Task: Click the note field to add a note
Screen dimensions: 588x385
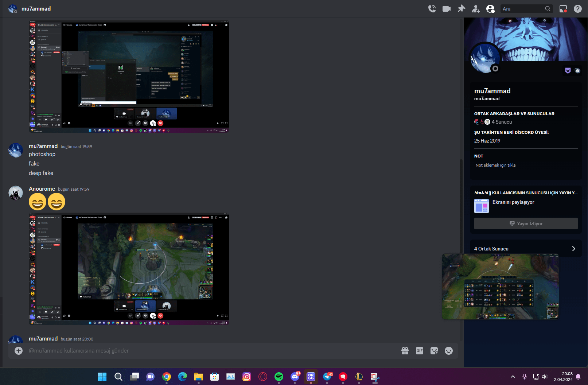Action: (x=526, y=165)
